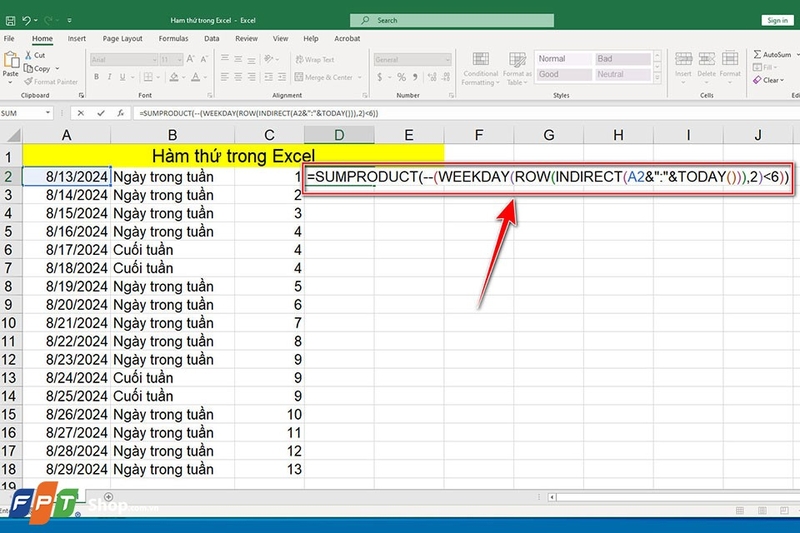Click the Insert Function fx icon
Screen dimensions: 800x533
(120, 113)
